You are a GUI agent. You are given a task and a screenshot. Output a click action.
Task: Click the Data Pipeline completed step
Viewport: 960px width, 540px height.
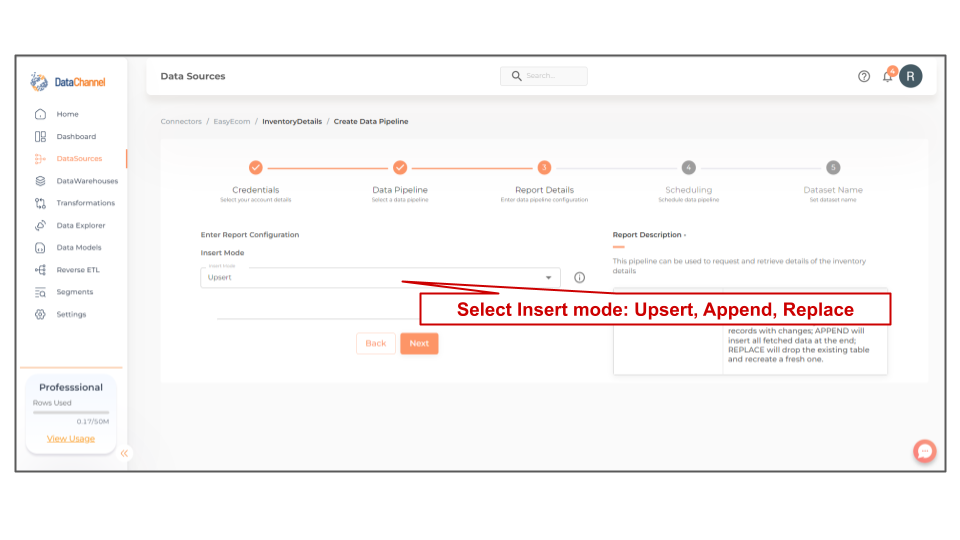(x=400, y=167)
